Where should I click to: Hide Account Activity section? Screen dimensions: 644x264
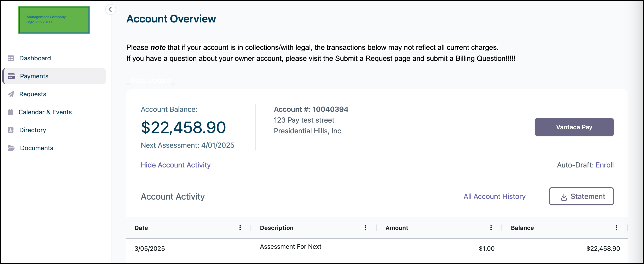tap(175, 165)
